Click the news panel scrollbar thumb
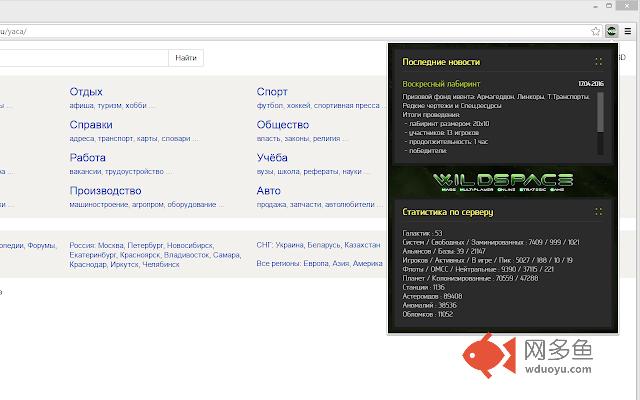This screenshot has width=640, height=400. coord(600,112)
